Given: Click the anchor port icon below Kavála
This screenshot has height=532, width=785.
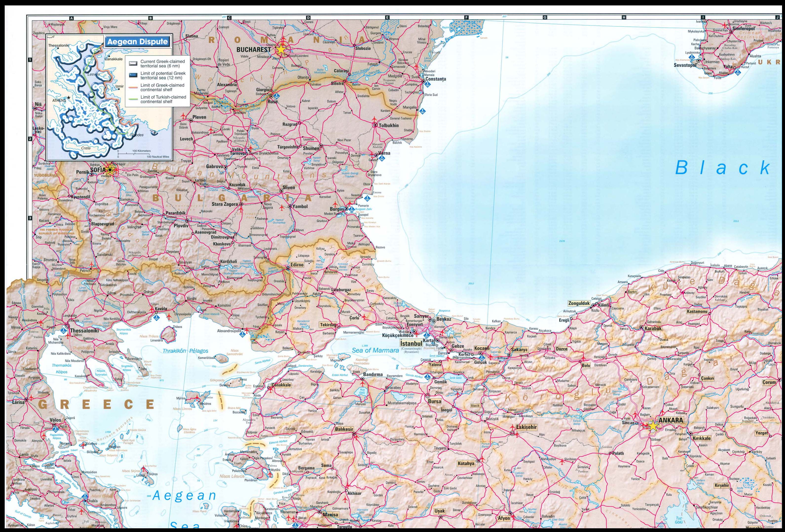Looking at the screenshot, I should tap(157, 318).
